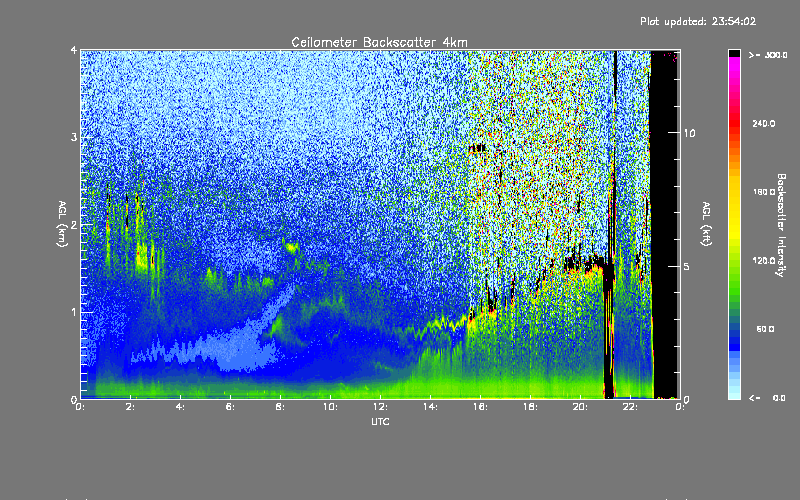800x500 pixels.
Task: Click the '<= 0.0' colorbar value
Action: point(768,398)
